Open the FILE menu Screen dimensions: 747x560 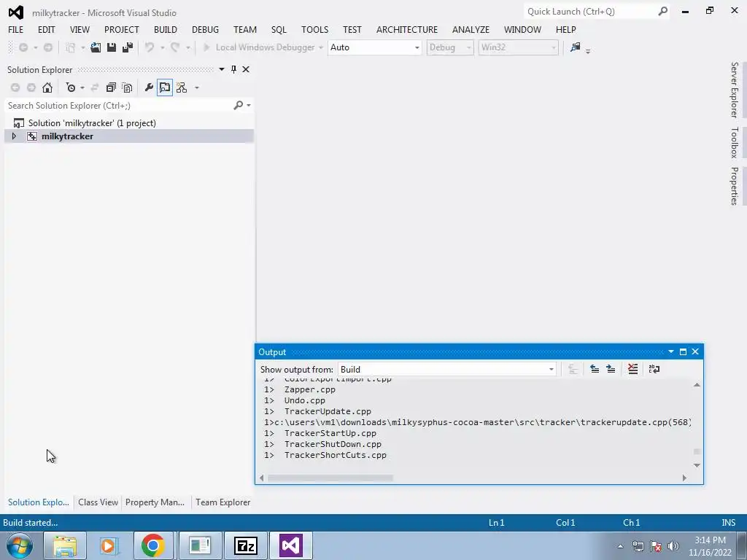(16, 29)
